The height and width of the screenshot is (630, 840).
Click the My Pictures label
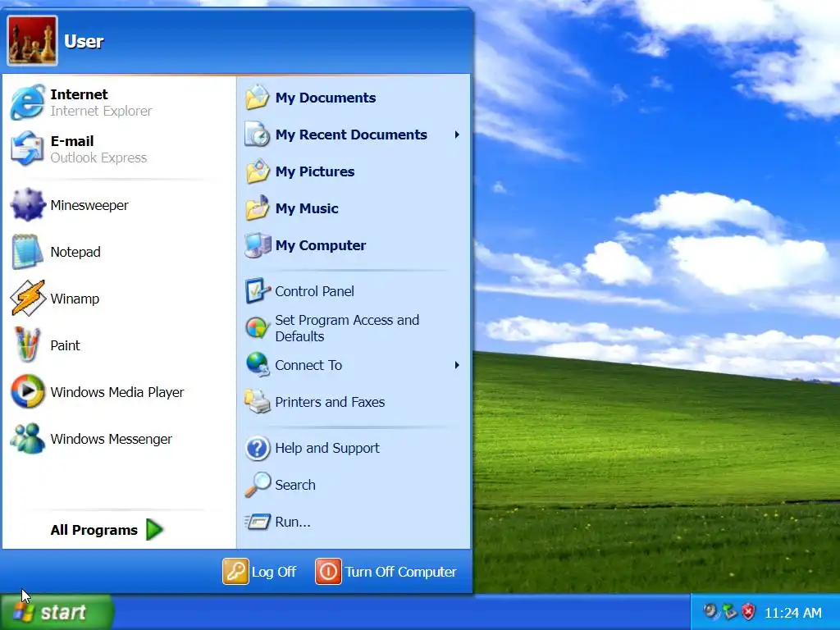click(x=315, y=171)
